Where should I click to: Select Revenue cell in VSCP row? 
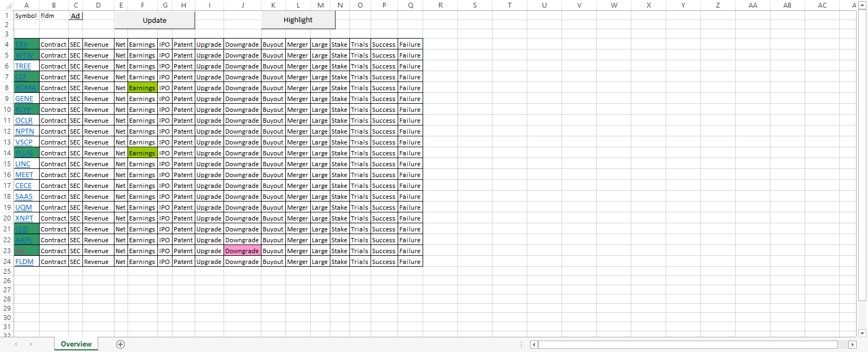click(98, 142)
